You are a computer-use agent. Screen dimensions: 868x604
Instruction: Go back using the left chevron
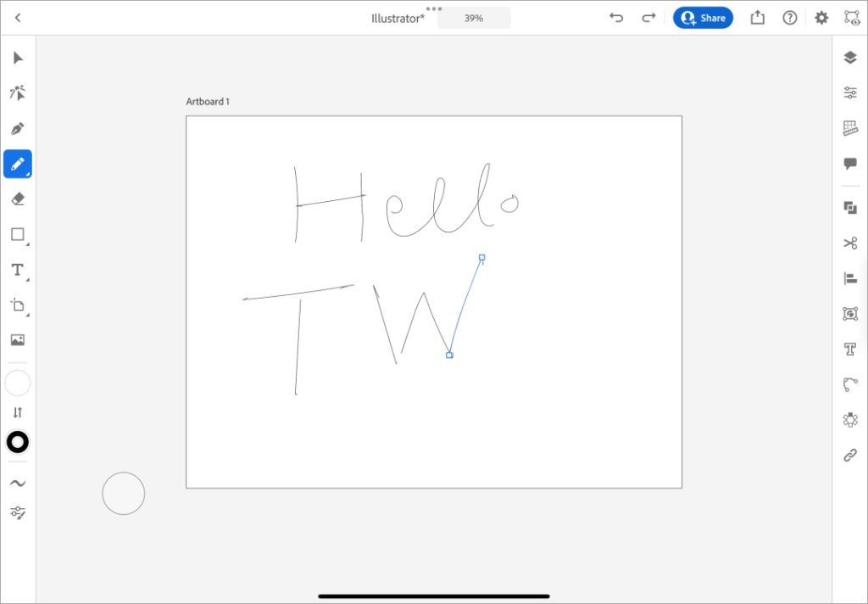[x=18, y=18]
